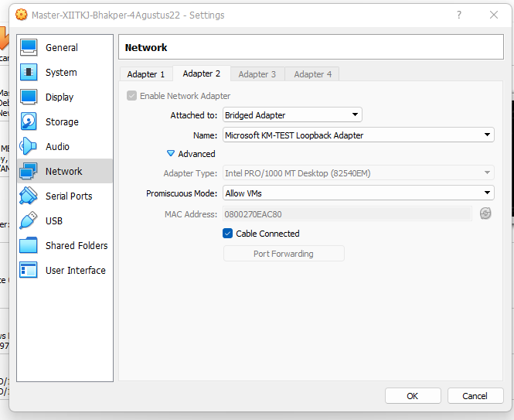514x420 pixels.
Task: Click in the MAC Address field
Action: pos(346,213)
